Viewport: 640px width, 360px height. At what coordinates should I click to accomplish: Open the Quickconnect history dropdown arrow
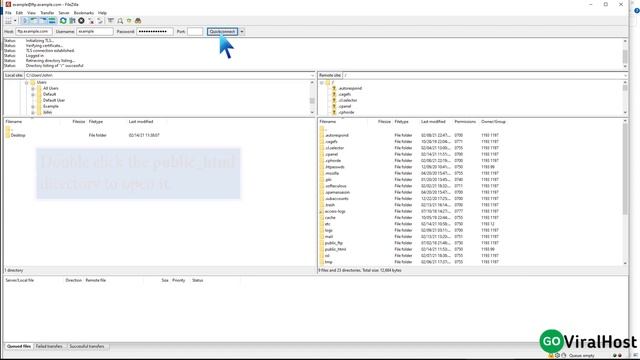(242, 31)
